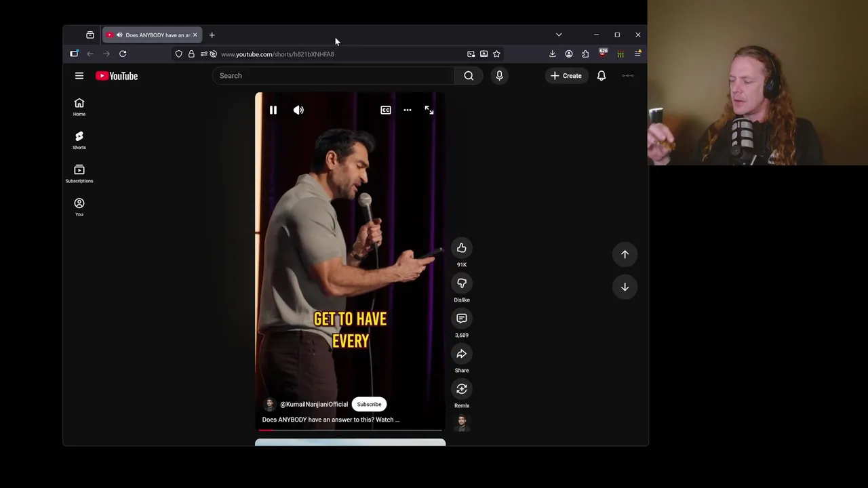Open the extensions puzzle menu
This screenshot has height=488, width=868.
(586, 54)
